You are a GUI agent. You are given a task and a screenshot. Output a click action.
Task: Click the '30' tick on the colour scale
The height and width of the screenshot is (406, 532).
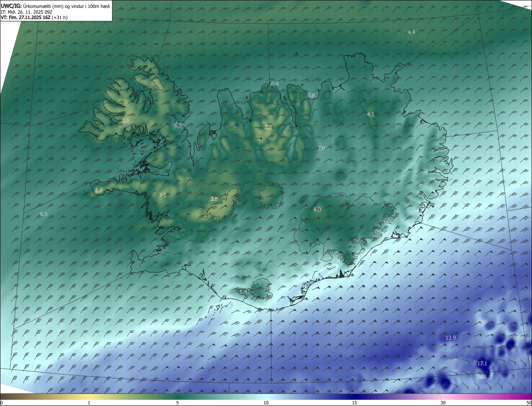[443, 403]
